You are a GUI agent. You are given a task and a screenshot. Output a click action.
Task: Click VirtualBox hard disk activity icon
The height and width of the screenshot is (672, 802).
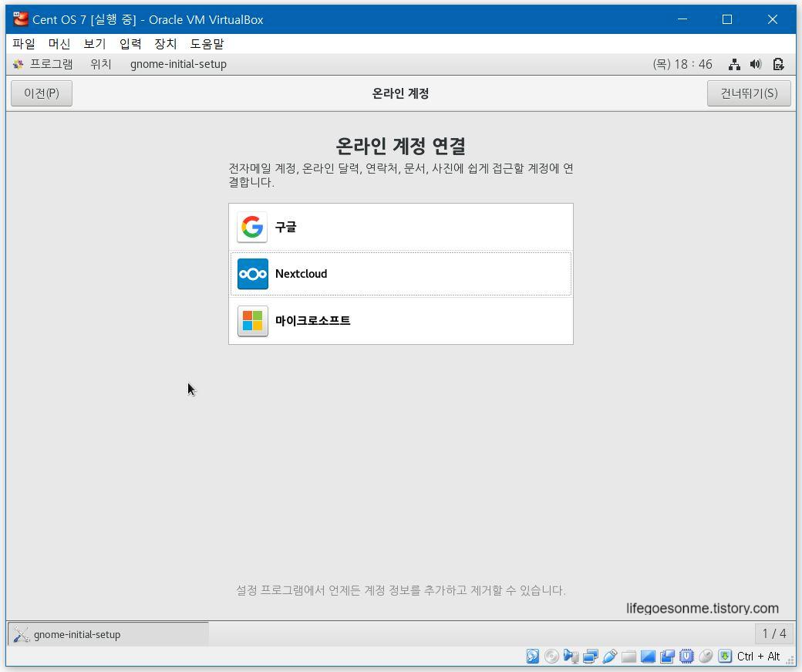pyautogui.click(x=532, y=656)
